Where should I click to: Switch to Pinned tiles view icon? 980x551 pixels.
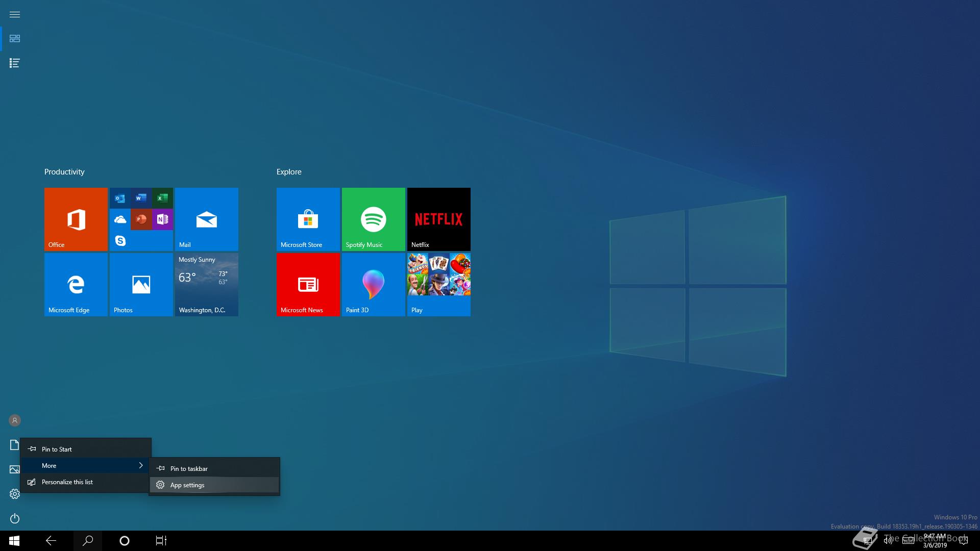point(15,39)
